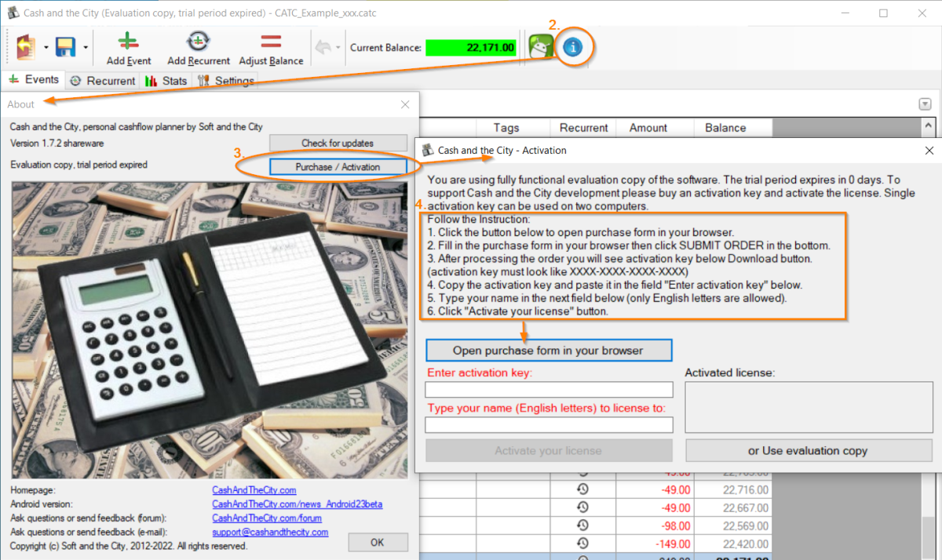Click the blue info About icon
This screenshot has width=942, height=560.
pyautogui.click(x=573, y=48)
